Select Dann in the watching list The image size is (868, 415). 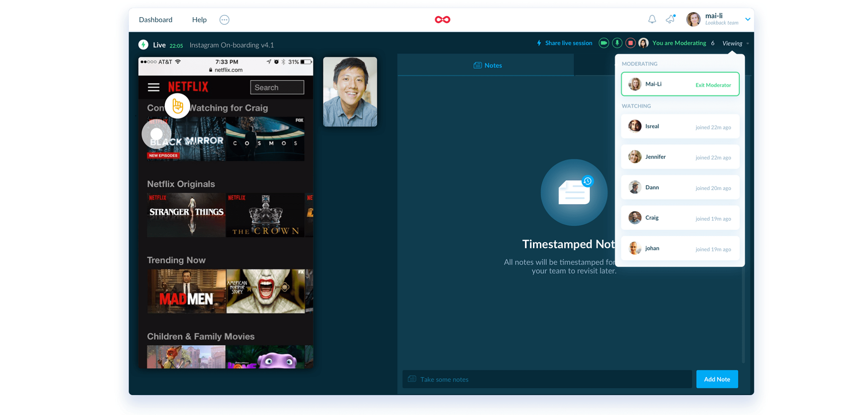click(x=680, y=187)
